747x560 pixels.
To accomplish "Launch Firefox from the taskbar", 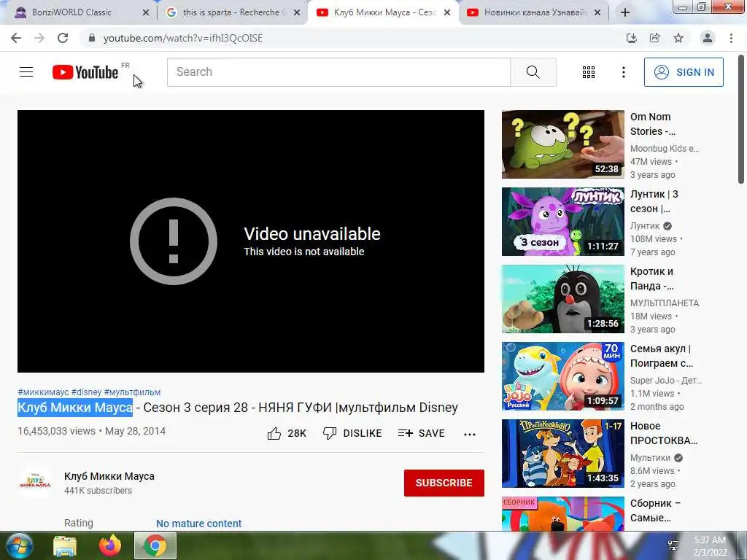I will click(110, 545).
